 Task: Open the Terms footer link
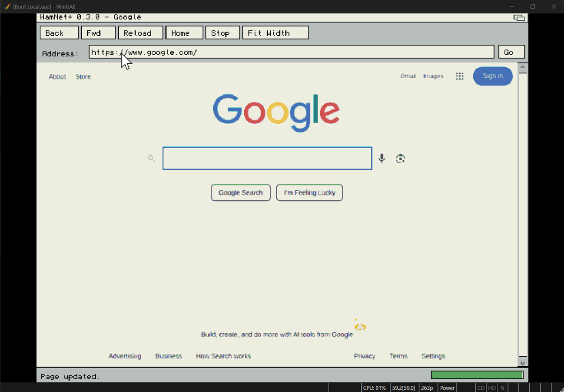pos(398,356)
